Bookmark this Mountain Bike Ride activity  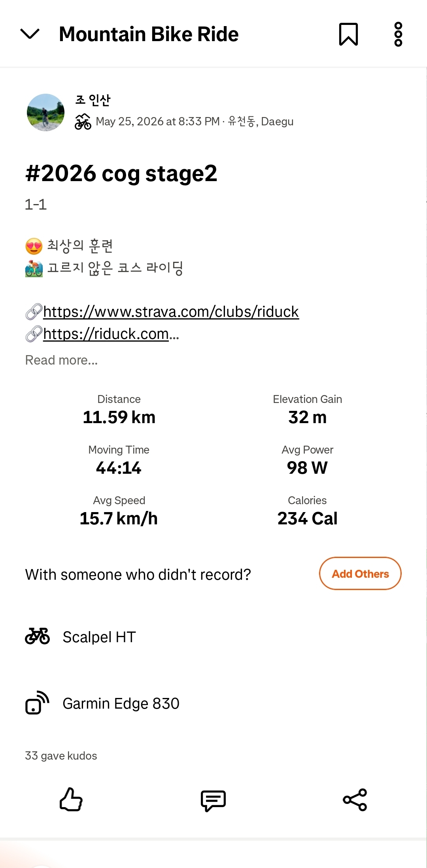pyautogui.click(x=348, y=34)
